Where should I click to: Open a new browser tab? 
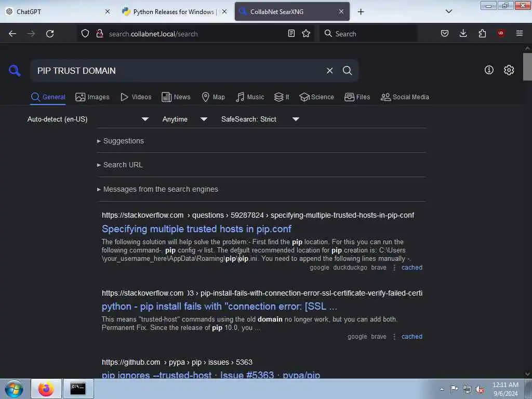click(361, 12)
